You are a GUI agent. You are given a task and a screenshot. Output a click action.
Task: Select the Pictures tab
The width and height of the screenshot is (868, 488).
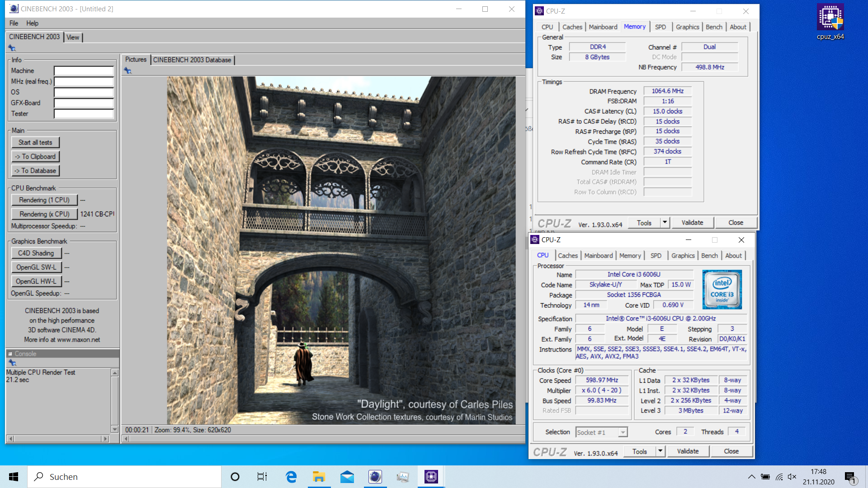coord(136,60)
